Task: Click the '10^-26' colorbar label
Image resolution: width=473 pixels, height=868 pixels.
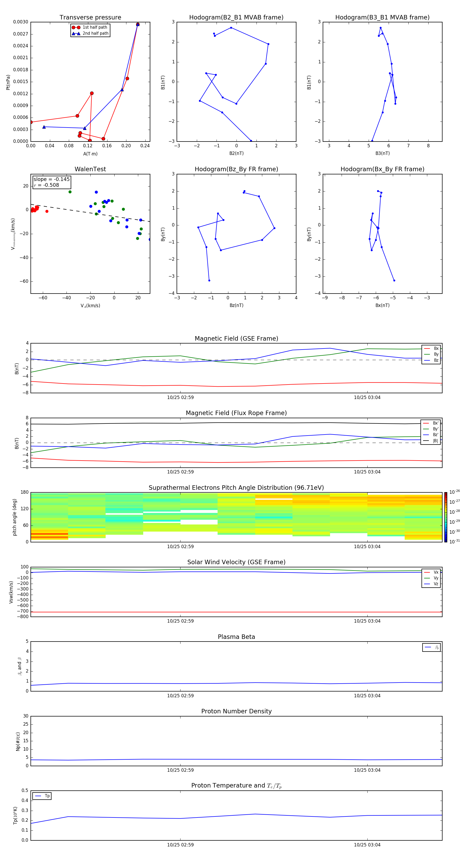Action: [455, 492]
